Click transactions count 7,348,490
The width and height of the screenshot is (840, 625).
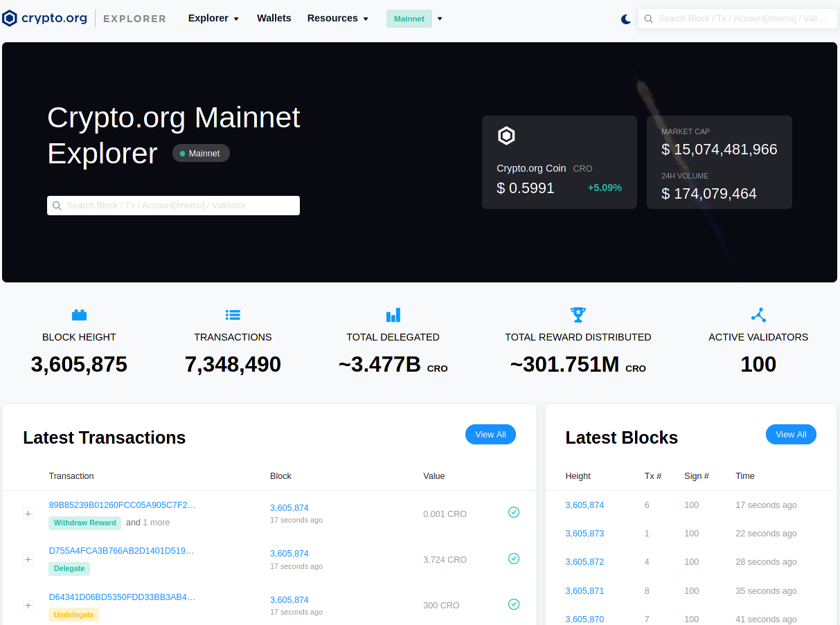[x=233, y=364]
